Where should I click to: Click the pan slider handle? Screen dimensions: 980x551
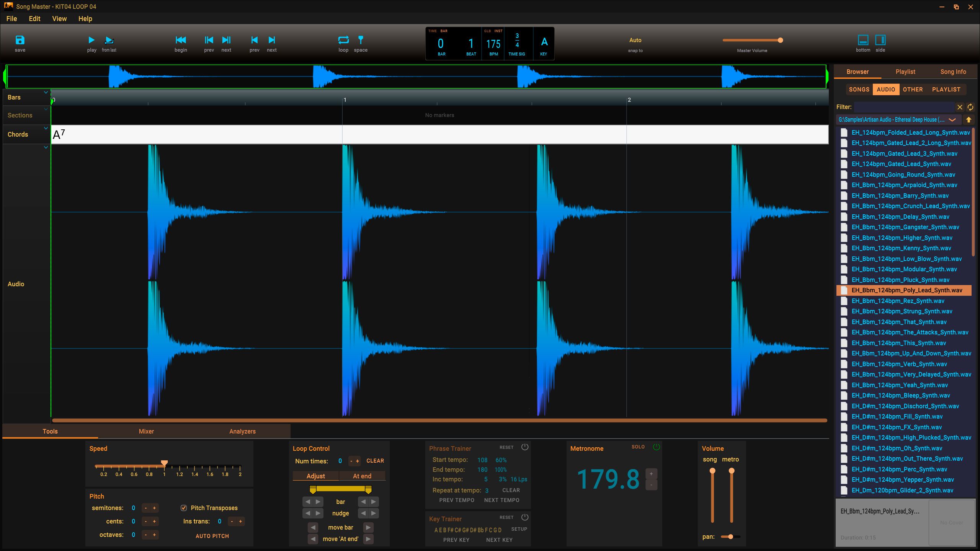coord(730,537)
